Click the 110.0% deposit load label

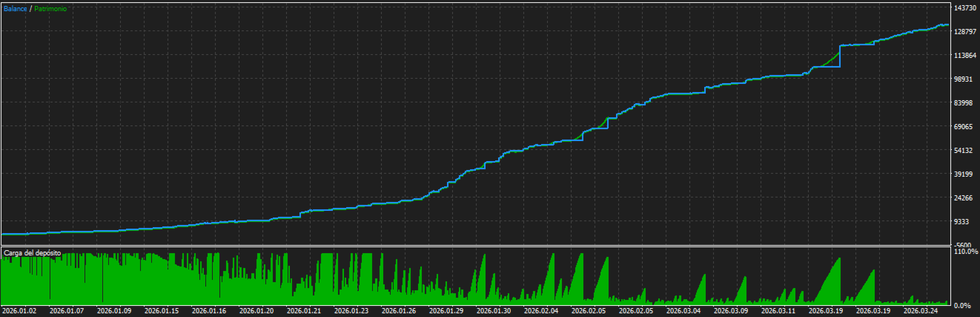coord(966,252)
